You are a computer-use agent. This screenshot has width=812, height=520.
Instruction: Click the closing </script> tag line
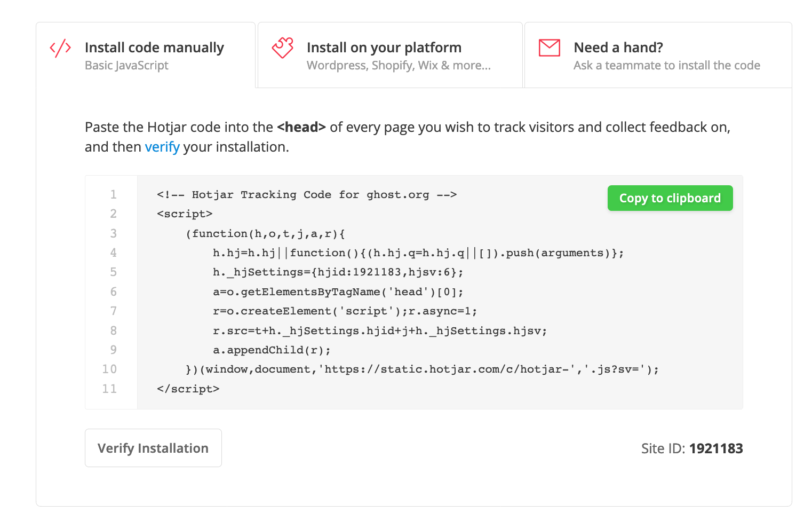188,389
